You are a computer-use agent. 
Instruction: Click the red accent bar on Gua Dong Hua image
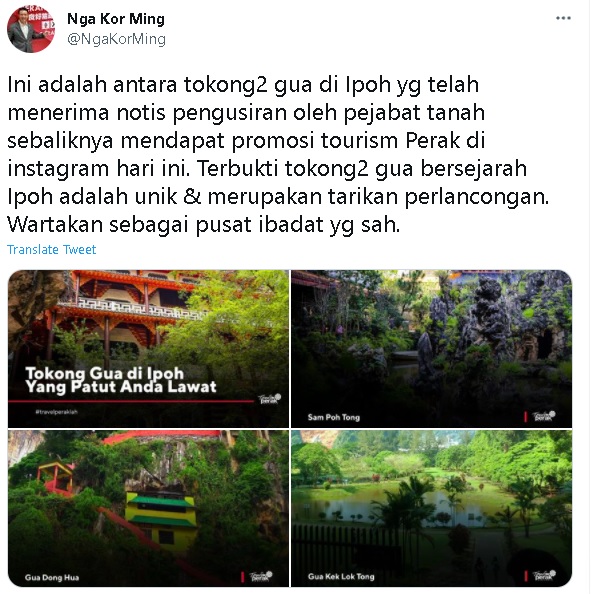(x=242, y=577)
